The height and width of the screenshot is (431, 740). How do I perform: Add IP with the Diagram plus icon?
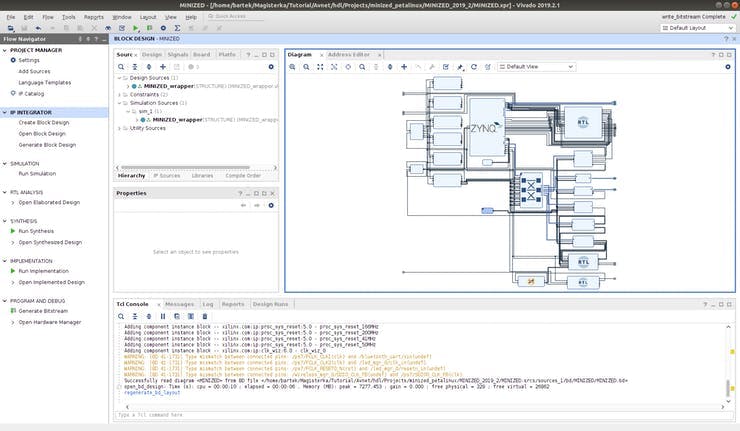pyautogui.click(x=404, y=66)
